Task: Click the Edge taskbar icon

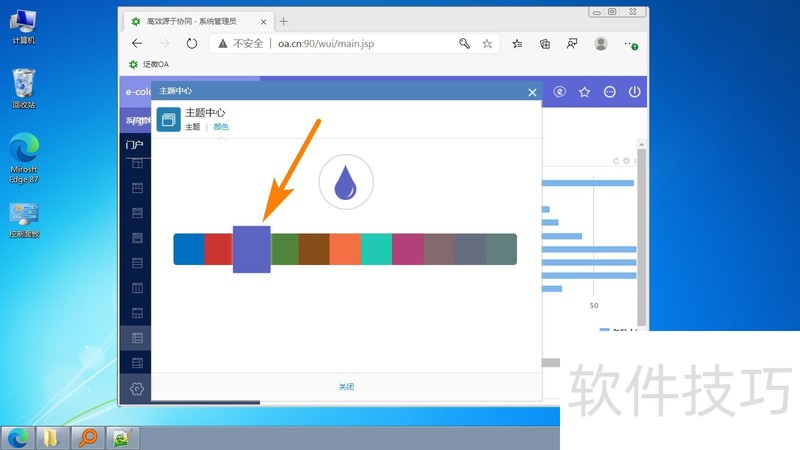Action: [x=18, y=438]
